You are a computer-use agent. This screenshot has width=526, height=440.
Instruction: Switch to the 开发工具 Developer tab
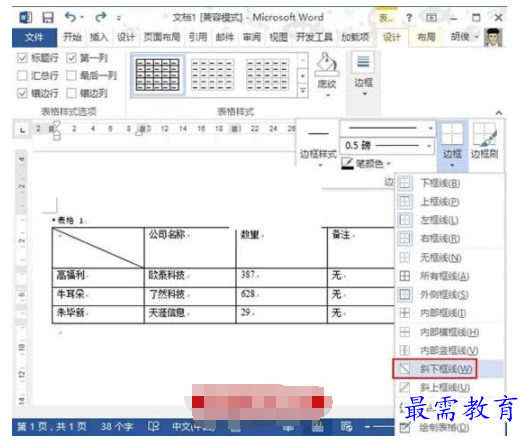coord(314,37)
